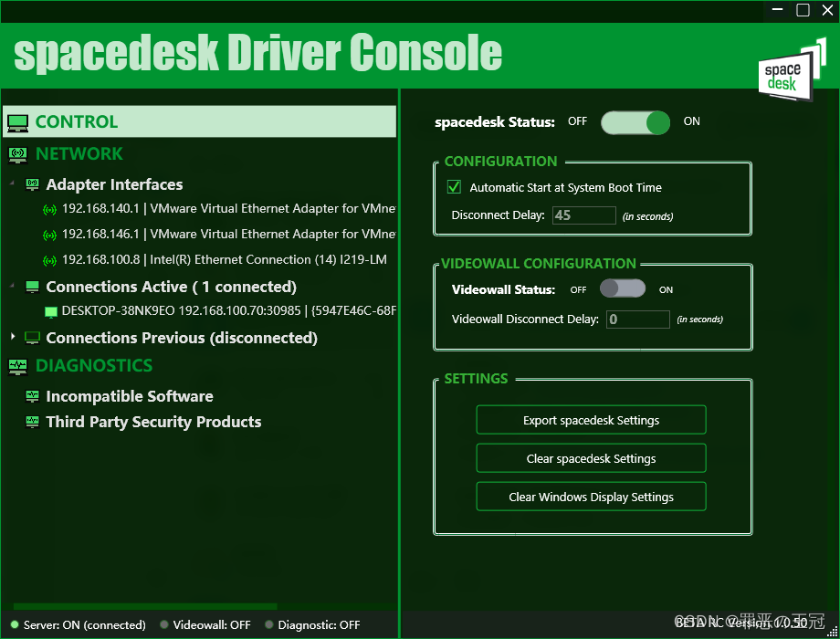Open the NETWORK section
The image size is (840, 639).
tap(79, 154)
